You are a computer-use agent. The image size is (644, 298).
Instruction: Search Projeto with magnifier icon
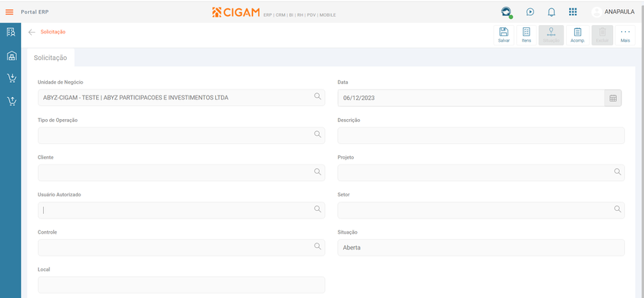coord(617,171)
